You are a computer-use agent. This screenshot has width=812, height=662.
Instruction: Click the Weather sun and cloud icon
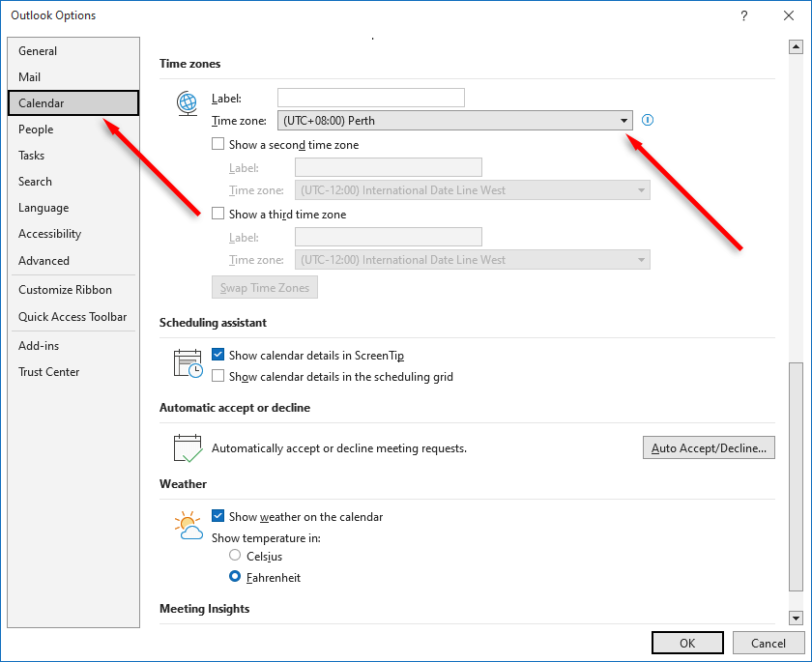click(x=187, y=525)
